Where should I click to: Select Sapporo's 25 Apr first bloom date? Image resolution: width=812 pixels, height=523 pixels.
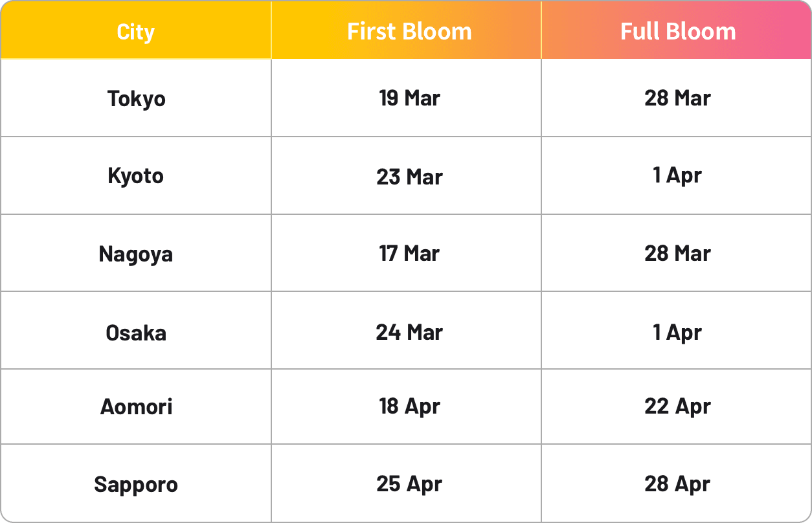click(409, 484)
